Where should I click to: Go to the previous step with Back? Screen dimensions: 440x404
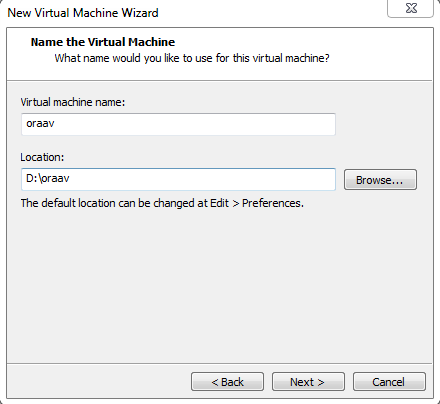[227, 382]
